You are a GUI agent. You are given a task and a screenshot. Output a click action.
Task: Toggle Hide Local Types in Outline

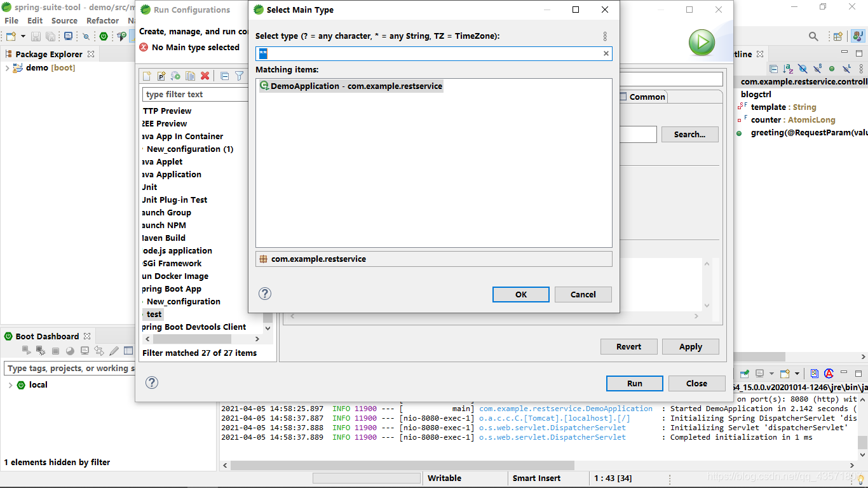[846, 68]
